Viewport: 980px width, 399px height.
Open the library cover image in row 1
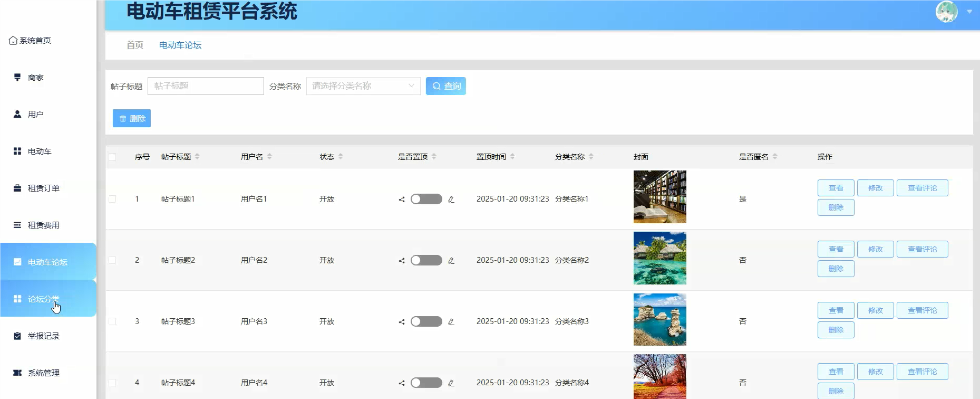(x=660, y=197)
